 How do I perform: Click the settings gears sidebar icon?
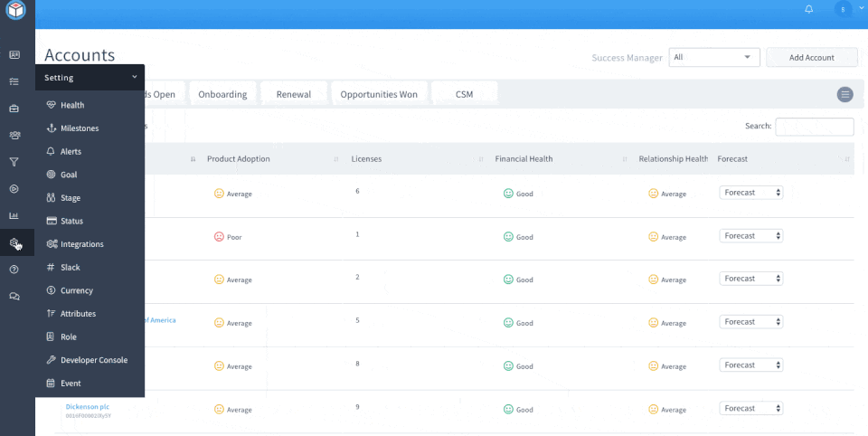click(x=14, y=242)
